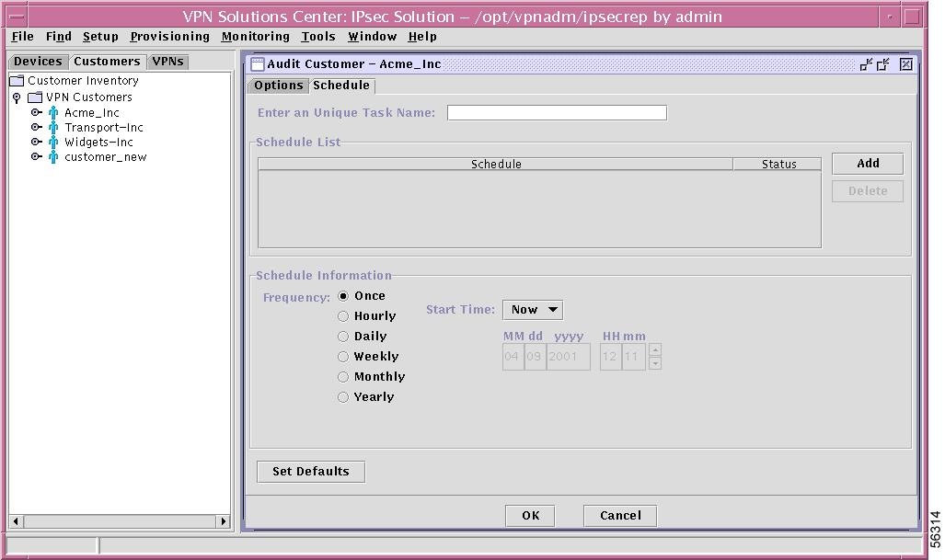Click the Schedule column header

coord(496,165)
